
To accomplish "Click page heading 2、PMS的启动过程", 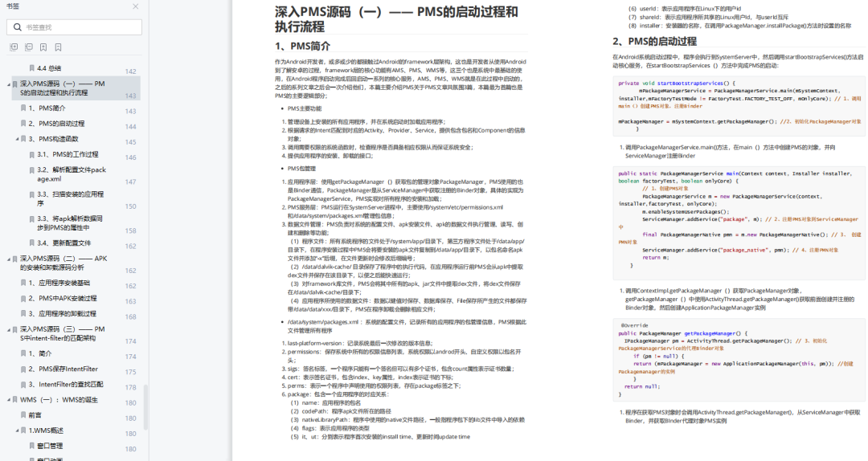I will pyautogui.click(x=654, y=42).
